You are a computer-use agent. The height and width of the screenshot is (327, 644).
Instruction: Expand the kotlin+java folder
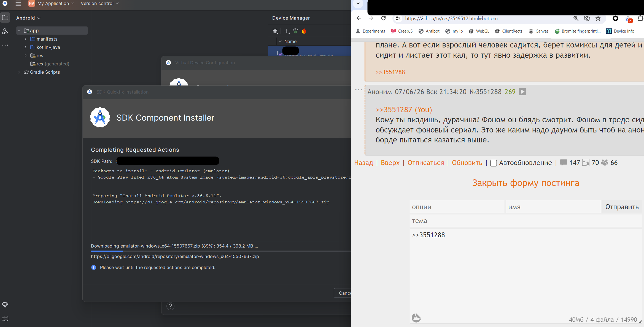pyautogui.click(x=25, y=47)
